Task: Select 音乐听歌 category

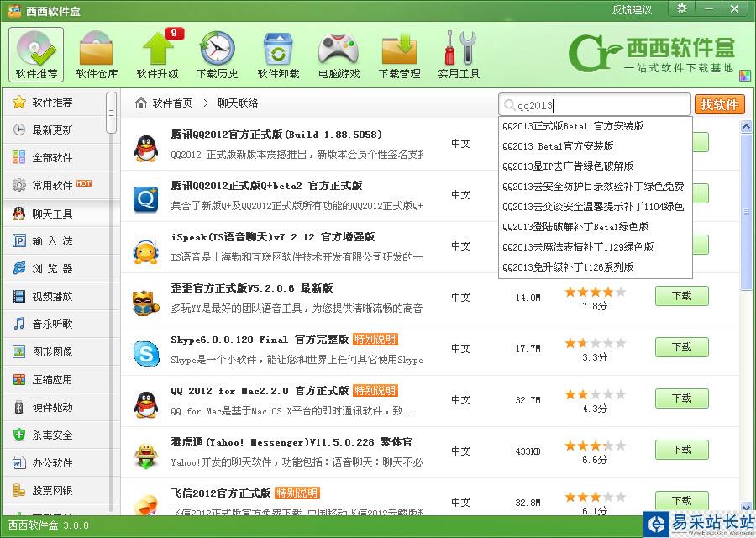Action: click(55, 324)
